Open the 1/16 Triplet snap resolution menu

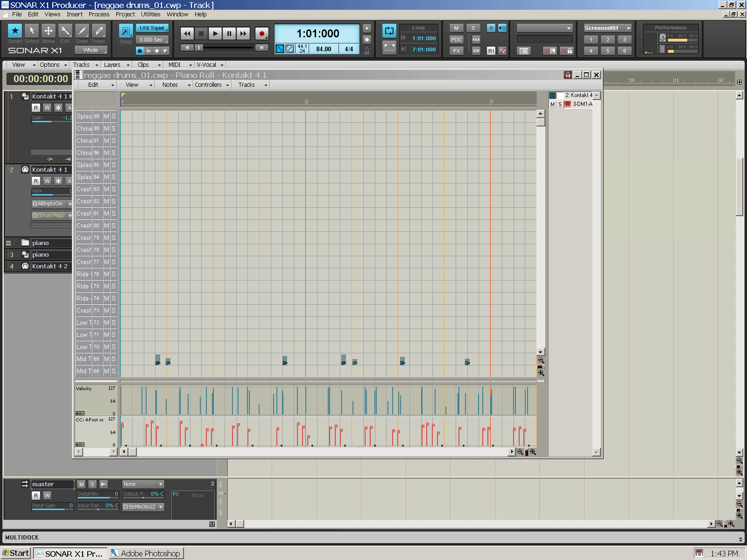point(152,28)
